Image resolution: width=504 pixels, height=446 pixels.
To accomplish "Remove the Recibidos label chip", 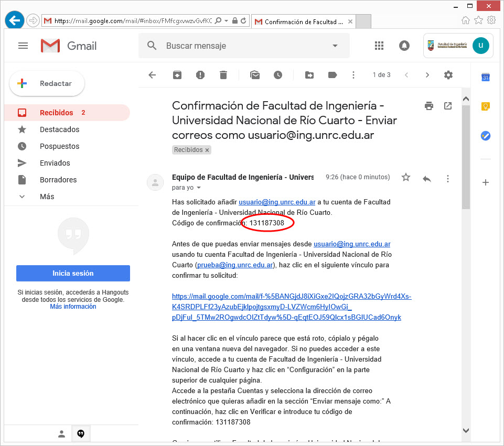I will [x=207, y=150].
